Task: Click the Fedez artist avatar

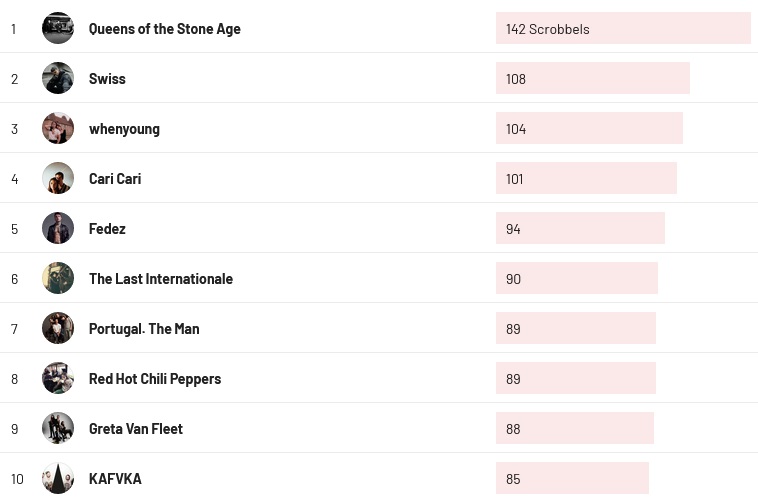Action: tap(58, 228)
